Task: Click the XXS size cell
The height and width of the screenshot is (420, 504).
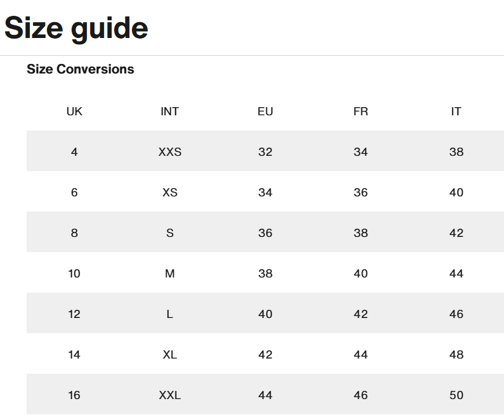Action: click(x=170, y=152)
